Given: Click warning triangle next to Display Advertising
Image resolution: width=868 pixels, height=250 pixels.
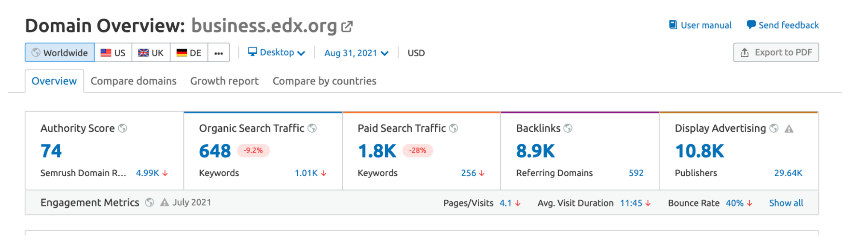Looking at the screenshot, I should (x=789, y=128).
